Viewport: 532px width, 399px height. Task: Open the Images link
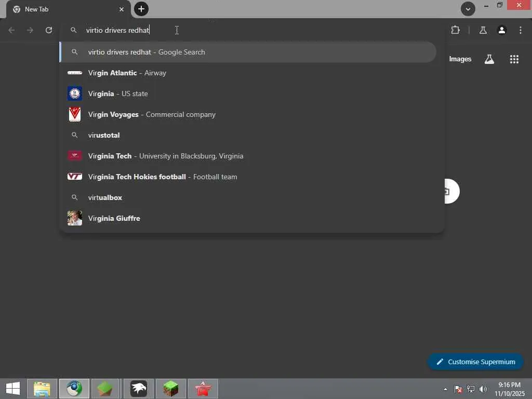[460, 59]
